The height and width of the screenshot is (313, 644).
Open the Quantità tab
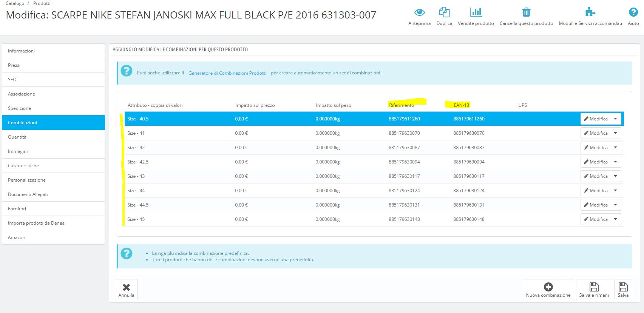tap(53, 137)
